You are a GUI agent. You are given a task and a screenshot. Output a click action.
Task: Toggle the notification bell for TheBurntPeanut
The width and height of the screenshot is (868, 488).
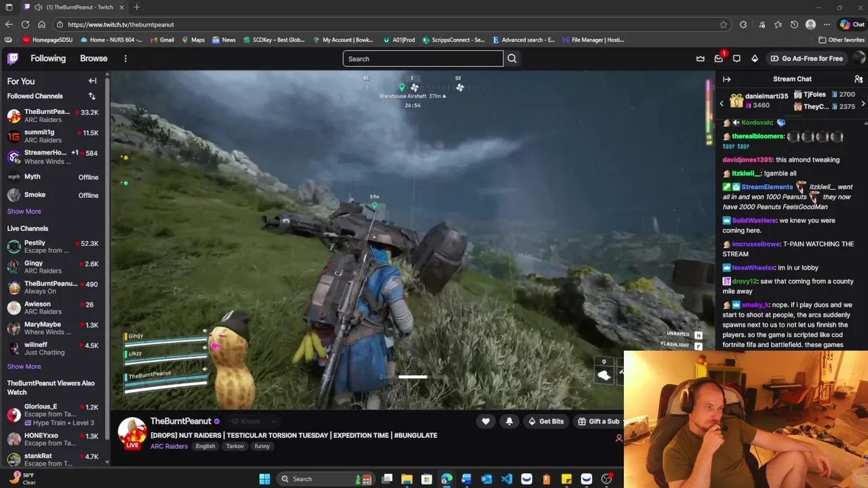point(509,422)
